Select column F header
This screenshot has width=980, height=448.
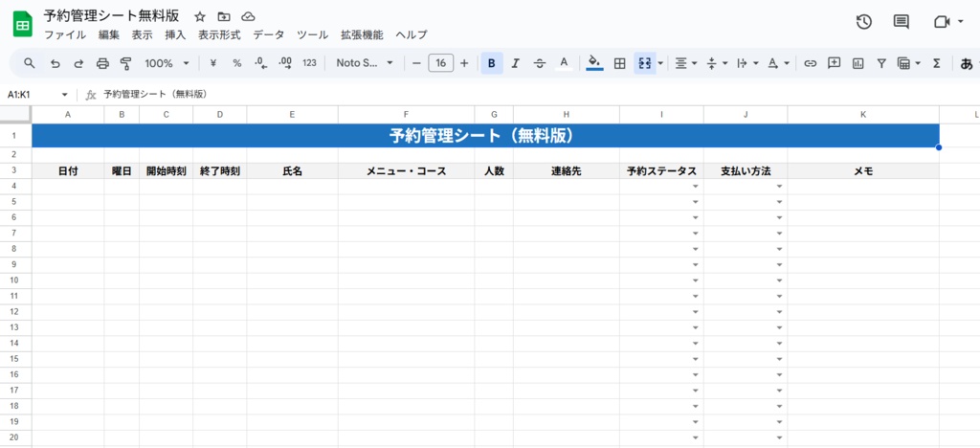pyautogui.click(x=406, y=114)
